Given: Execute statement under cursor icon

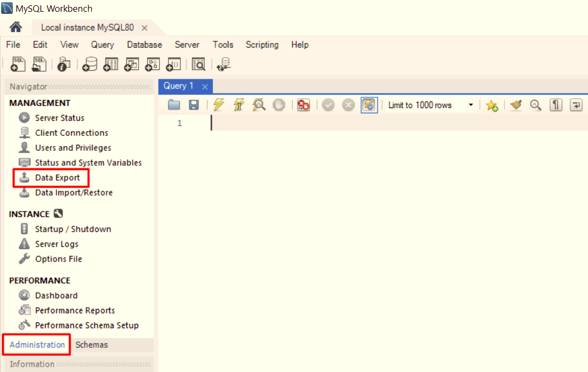Looking at the screenshot, I should pos(239,105).
